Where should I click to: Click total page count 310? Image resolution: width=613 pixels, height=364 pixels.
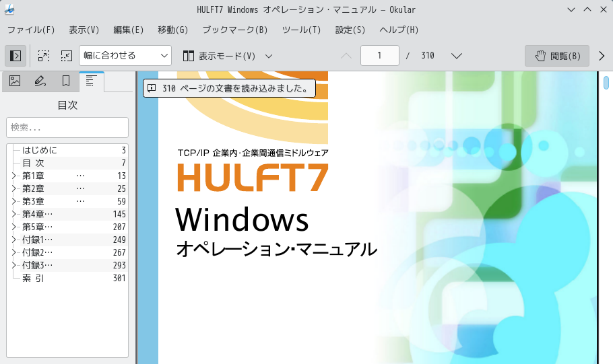click(428, 56)
